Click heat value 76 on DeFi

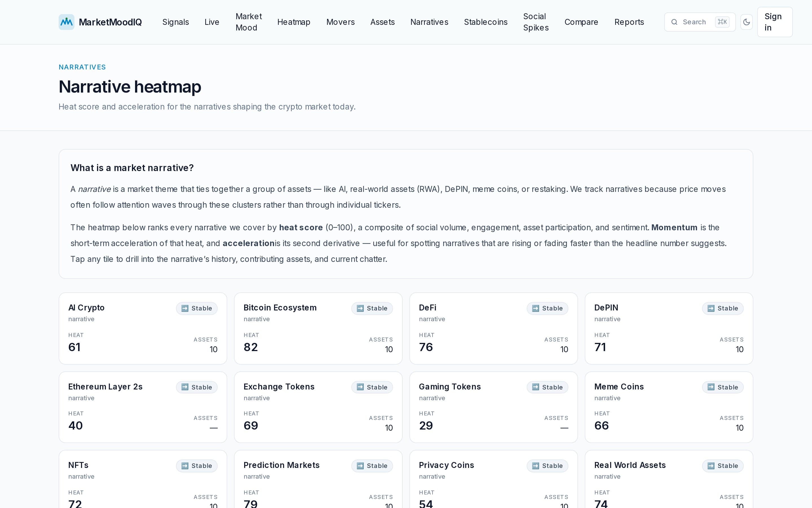(x=426, y=347)
